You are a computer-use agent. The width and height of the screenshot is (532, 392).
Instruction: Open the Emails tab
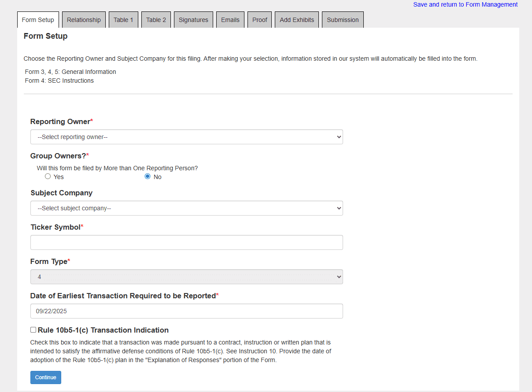point(230,20)
